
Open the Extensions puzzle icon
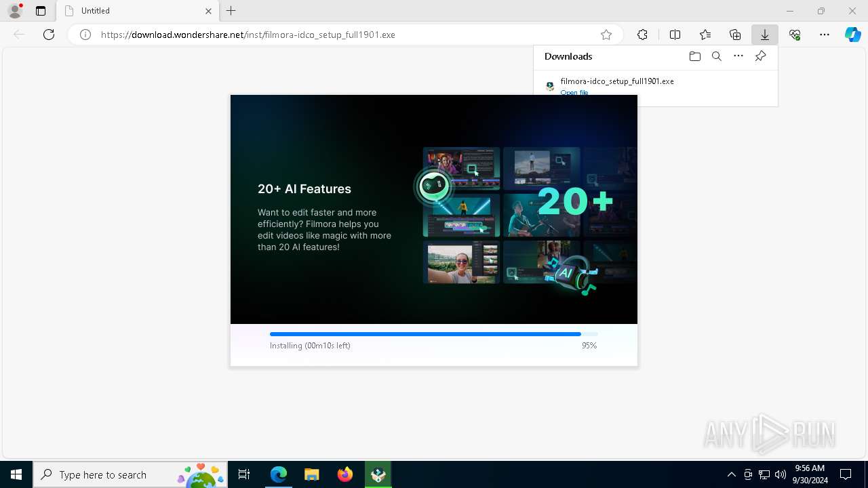tap(642, 35)
